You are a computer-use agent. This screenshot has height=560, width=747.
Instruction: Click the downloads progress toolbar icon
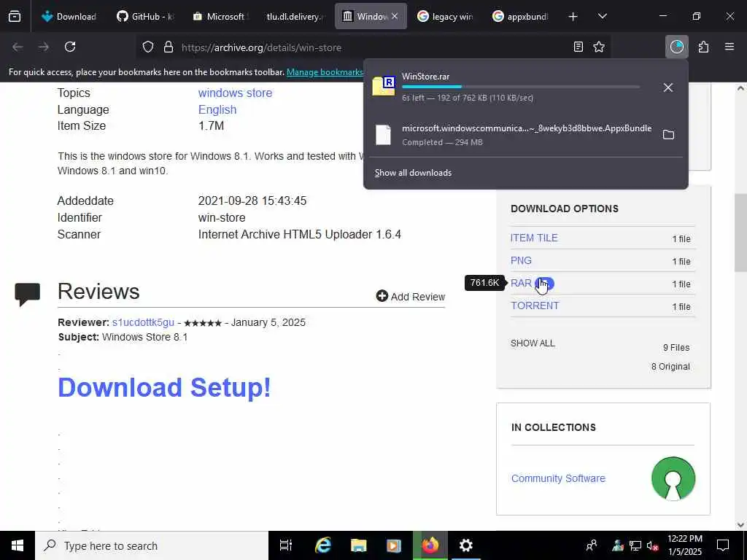[676, 47]
